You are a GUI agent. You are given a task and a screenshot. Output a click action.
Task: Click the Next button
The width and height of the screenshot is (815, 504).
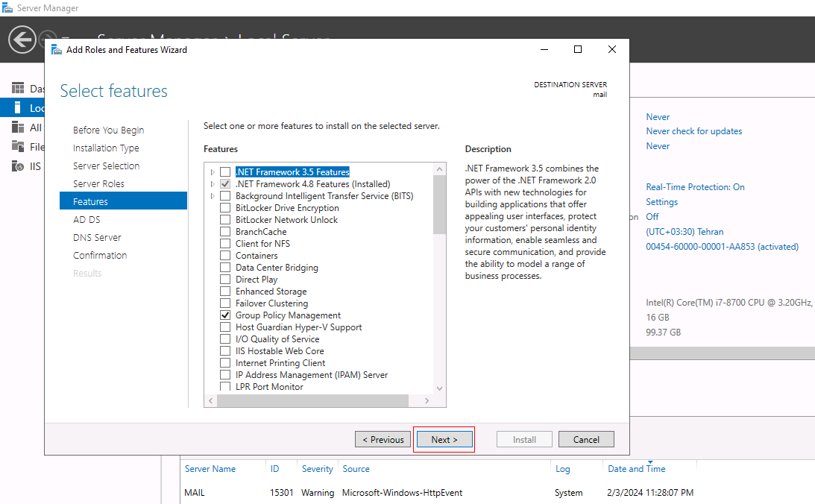coord(444,440)
